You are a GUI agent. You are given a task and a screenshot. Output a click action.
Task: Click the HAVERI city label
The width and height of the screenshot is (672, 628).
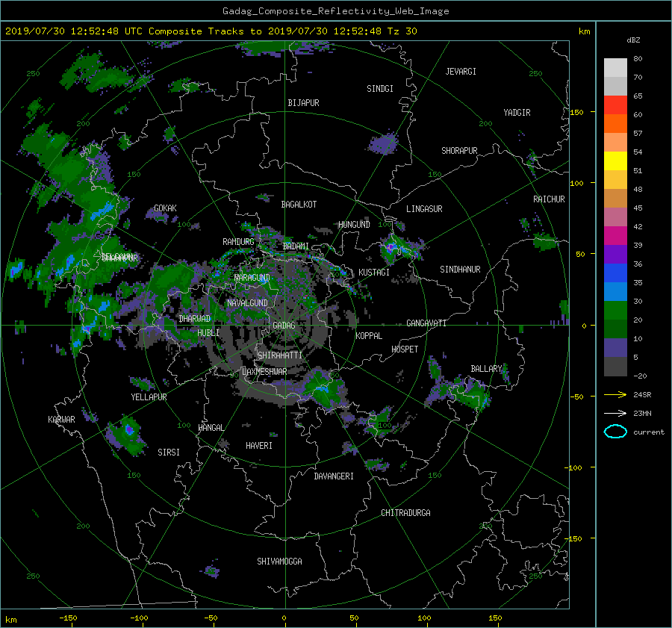coord(259,447)
